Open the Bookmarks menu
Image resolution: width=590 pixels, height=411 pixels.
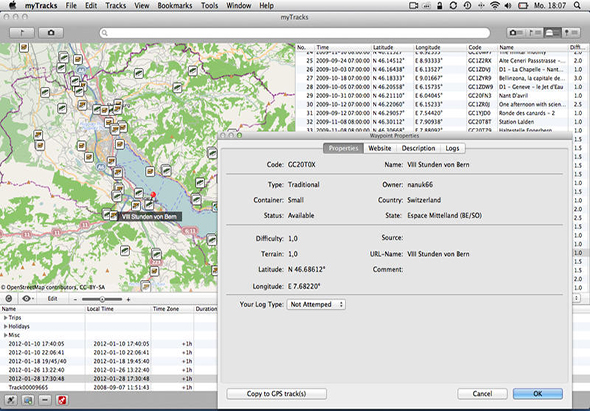pyautogui.click(x=175, y=6)
